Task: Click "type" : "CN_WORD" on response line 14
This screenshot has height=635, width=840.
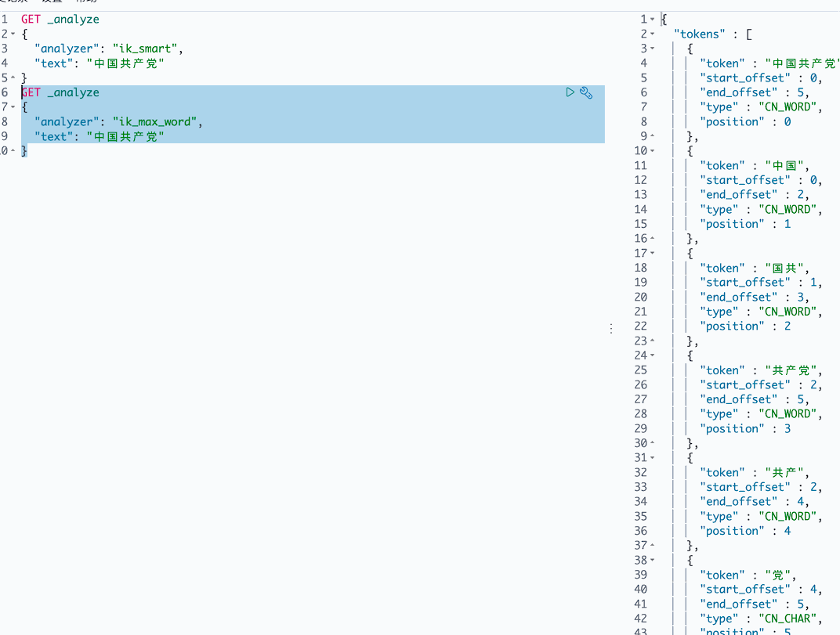Action: (761, 209)
